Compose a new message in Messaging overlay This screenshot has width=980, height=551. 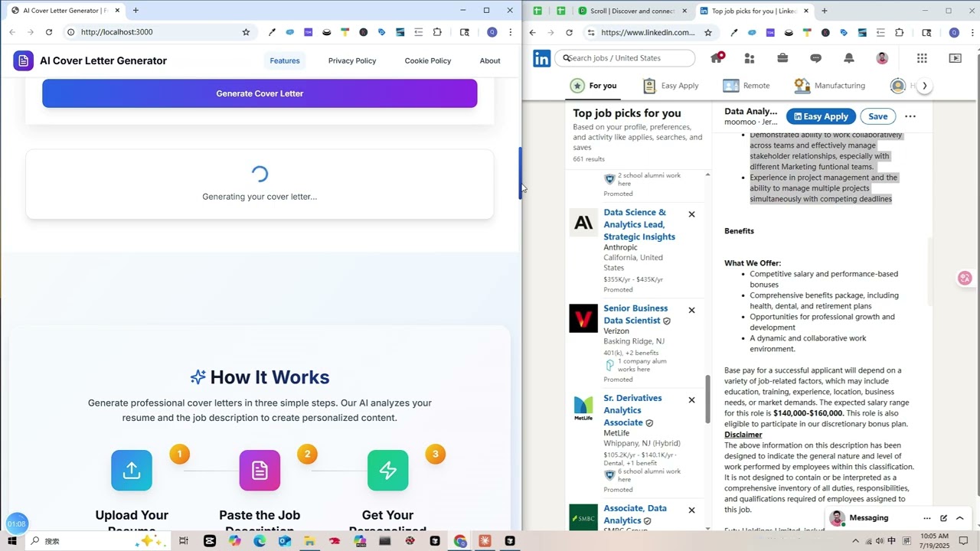(943, 518)
